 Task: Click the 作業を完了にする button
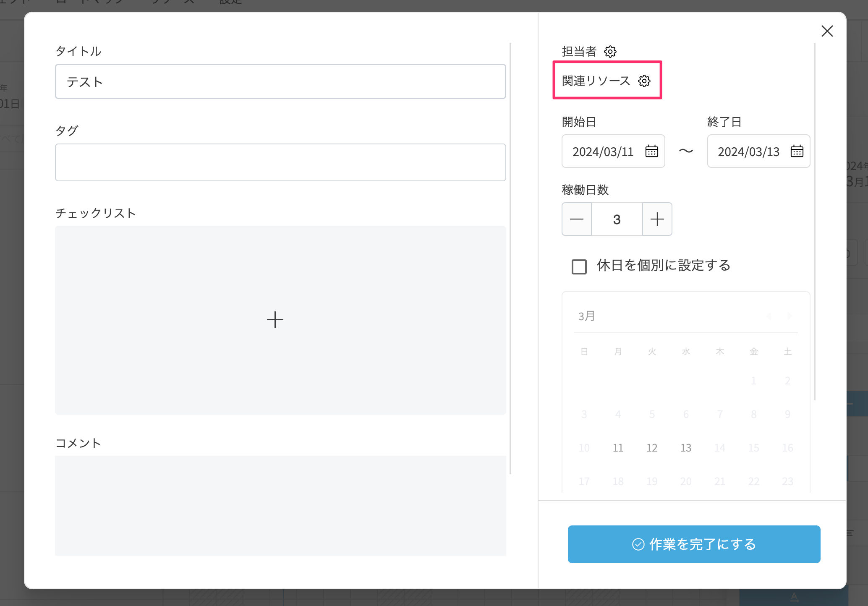[x=694, y=544]
